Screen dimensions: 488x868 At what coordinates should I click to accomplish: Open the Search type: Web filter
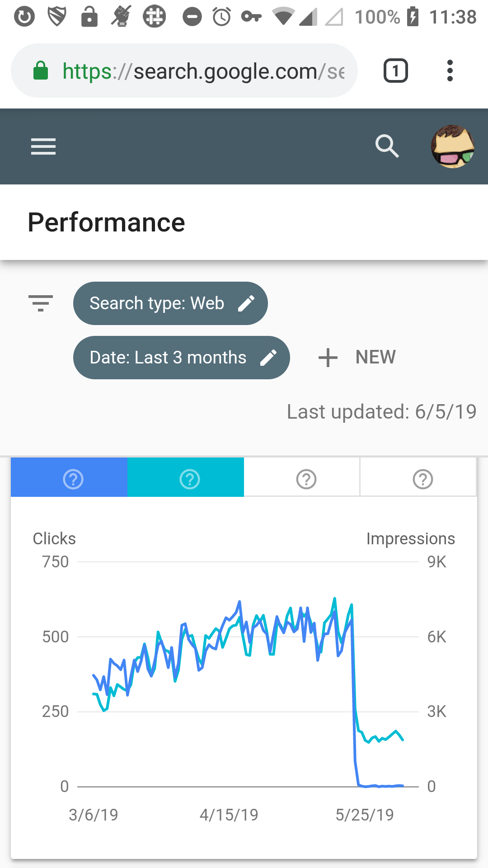click(x=157, y=303)
